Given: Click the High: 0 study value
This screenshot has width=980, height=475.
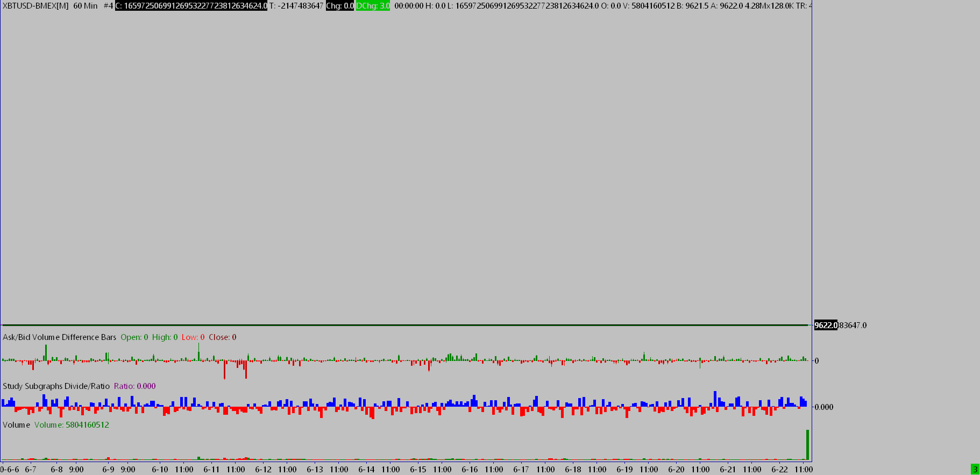Looking at the screenshot, I should 165,337.
